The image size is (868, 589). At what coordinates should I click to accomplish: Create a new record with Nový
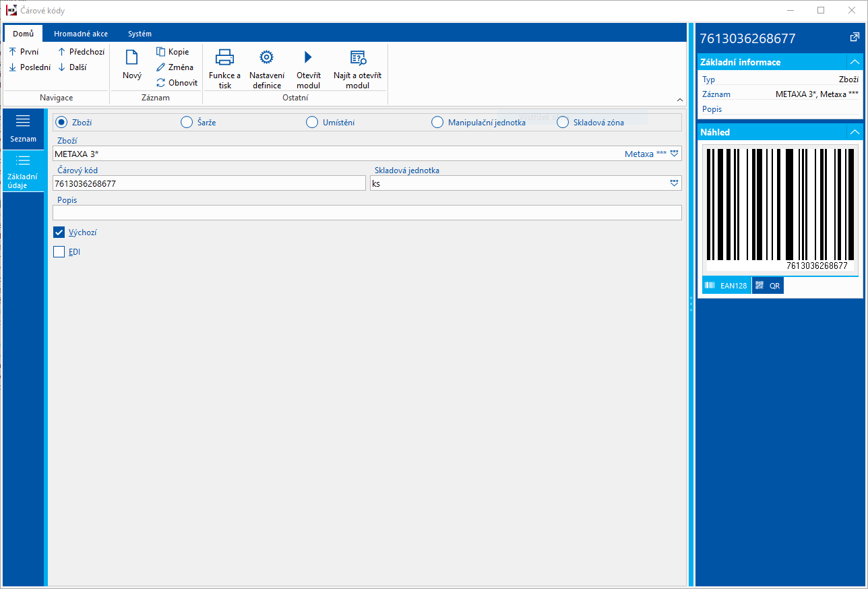pos(132,65)
